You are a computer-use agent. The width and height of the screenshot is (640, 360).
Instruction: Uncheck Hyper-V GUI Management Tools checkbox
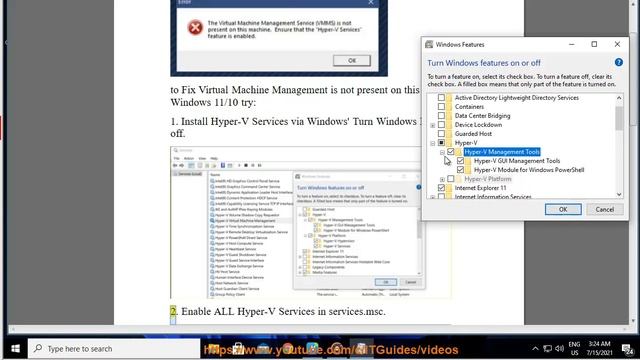pyautogui.click(x=460, y=161)
